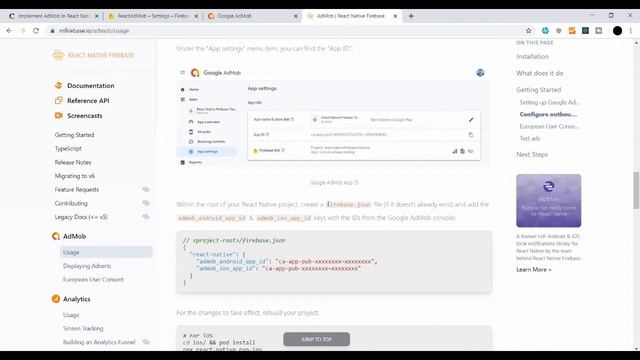Image resolution: width=640 pixels, height=360 pixels.
Task: Click link icon beside Building an Analytics Funnel
Action: (x=146, y=342)
